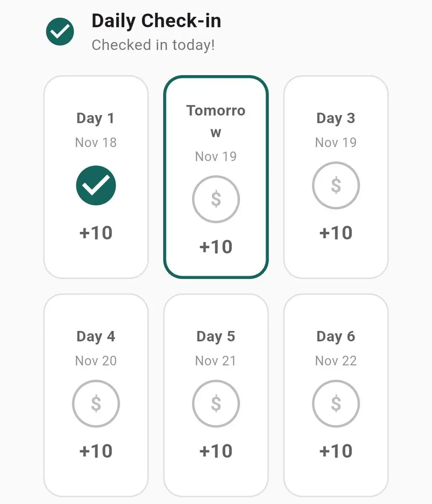Tap the Tomorrow card dollar coin icon
Image resolution: width=432 pixels, height=504 pixels.
(x=216, y=199)
